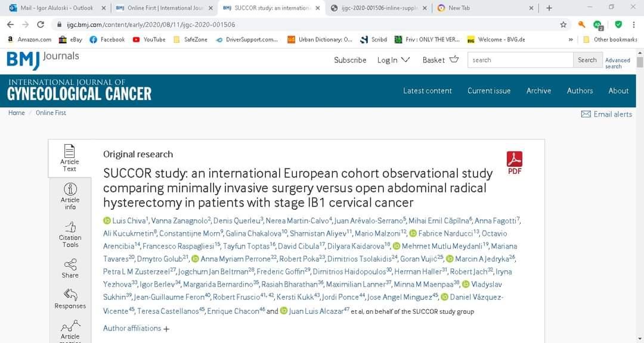Expand Author affiliations section
644x343 pixels.
click(136, 328)
